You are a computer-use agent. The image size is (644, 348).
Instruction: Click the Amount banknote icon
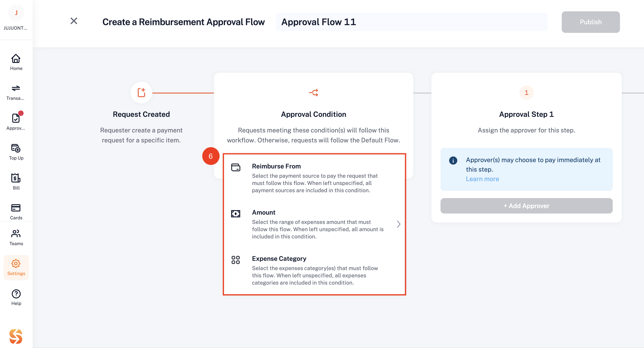(235, 213)
